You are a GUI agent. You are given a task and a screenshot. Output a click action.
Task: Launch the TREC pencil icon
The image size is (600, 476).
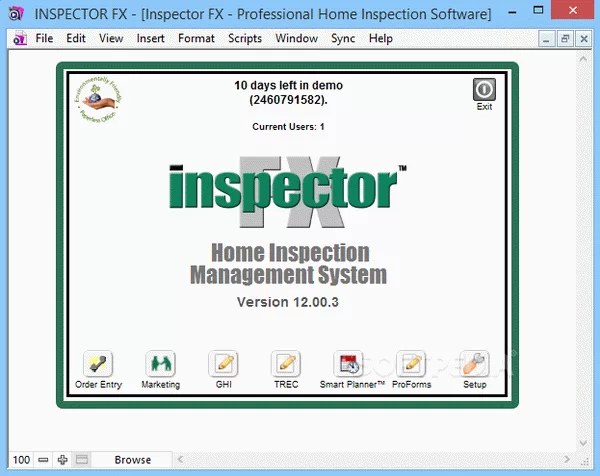click(x=286, y=364)
